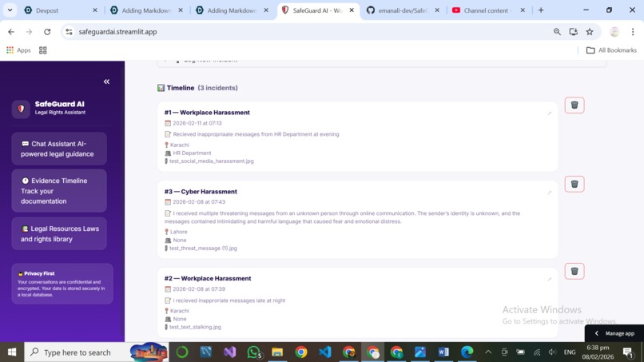
Task: Install app icon in address bar
Action: coord(574,32)
